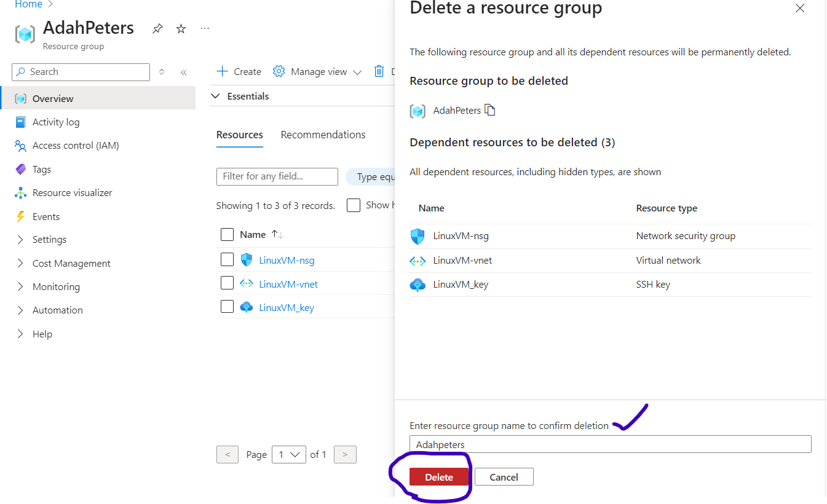Click the trash can icon in the toolbar

[379, 72]
